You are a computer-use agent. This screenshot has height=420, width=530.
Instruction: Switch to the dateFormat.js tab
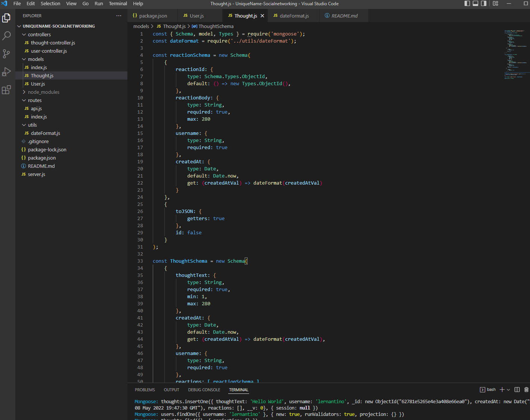point(294,16)
